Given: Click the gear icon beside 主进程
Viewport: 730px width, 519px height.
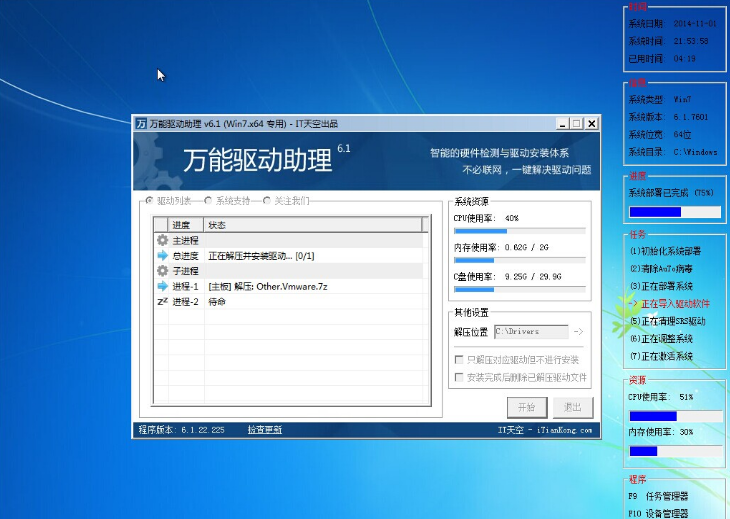Looking at the screenshot, I should point(162,240).
